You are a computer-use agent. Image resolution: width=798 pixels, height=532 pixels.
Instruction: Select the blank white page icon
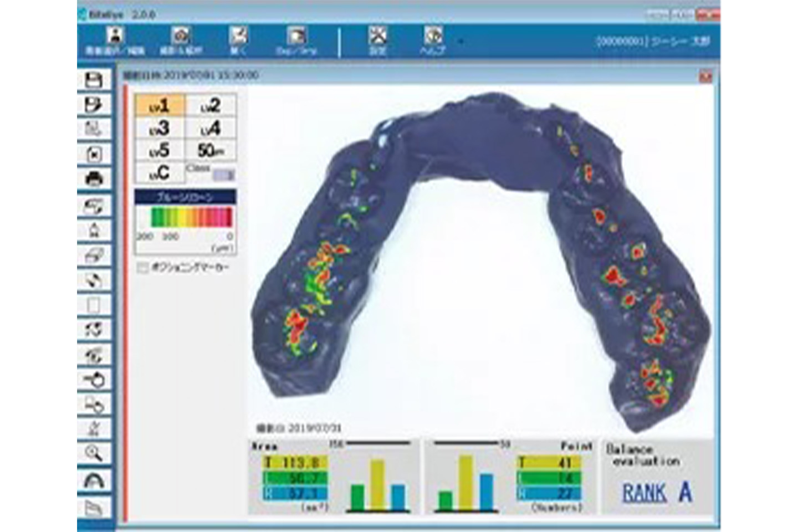click(94, 305)
